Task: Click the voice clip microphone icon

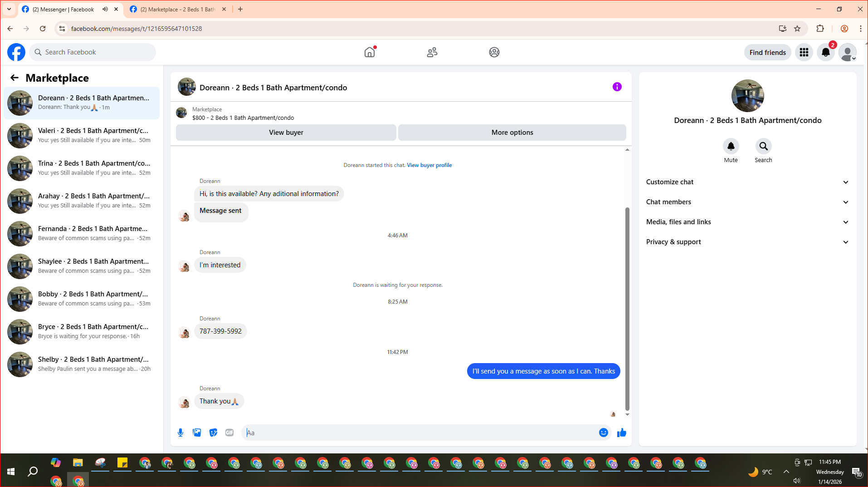Action: [180, 433]
